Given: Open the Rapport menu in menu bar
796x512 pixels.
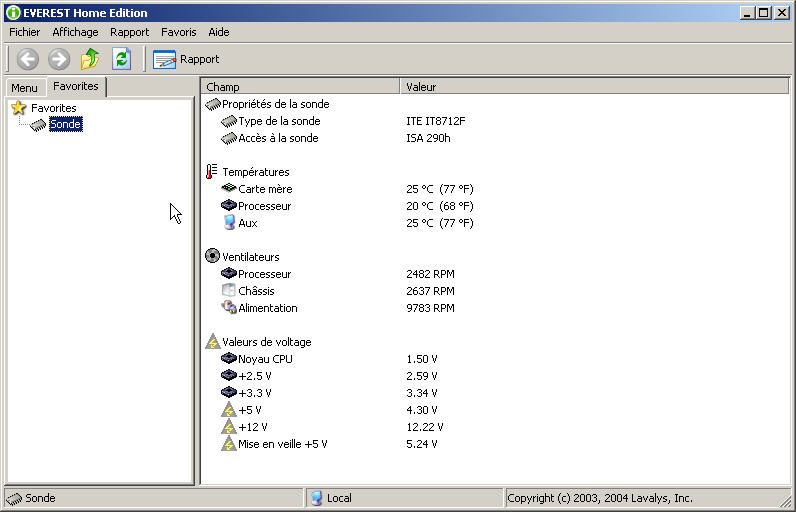Looking at the screenshot, I should click(x=129, y=32).
